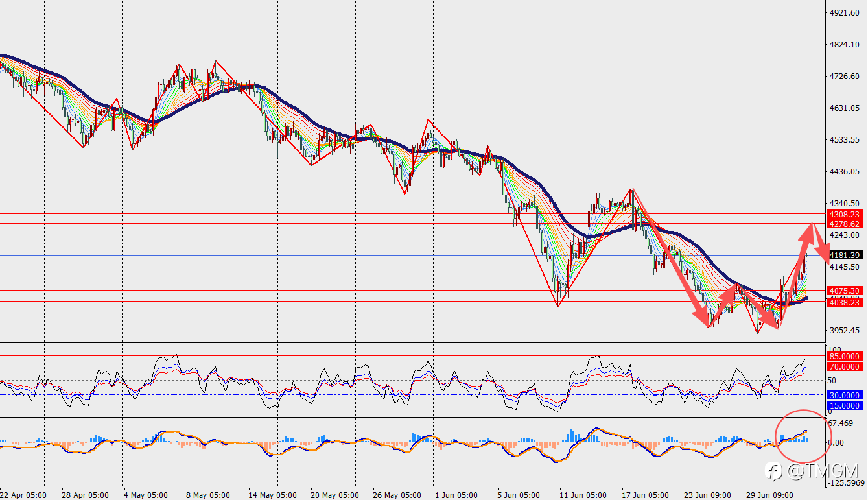Select the 70.0000 oscillator level label
Screen dimensions: 868x500
[845, 366]
